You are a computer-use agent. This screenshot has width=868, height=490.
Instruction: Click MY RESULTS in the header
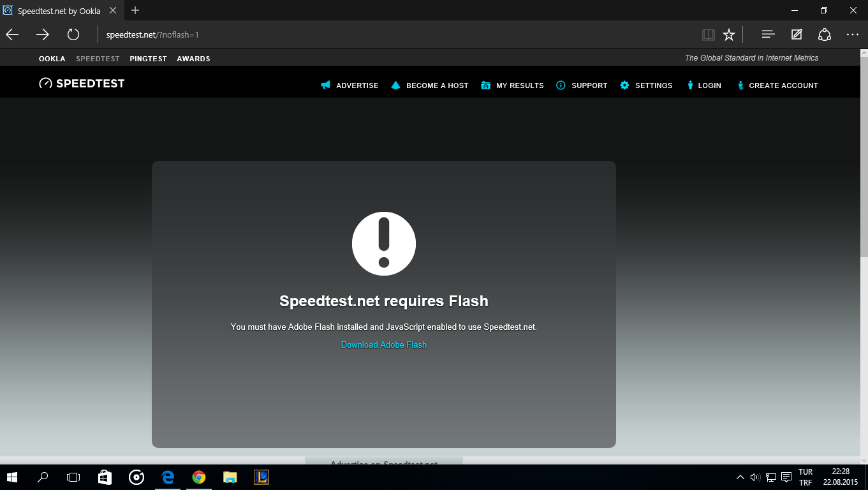coord(512,85)
